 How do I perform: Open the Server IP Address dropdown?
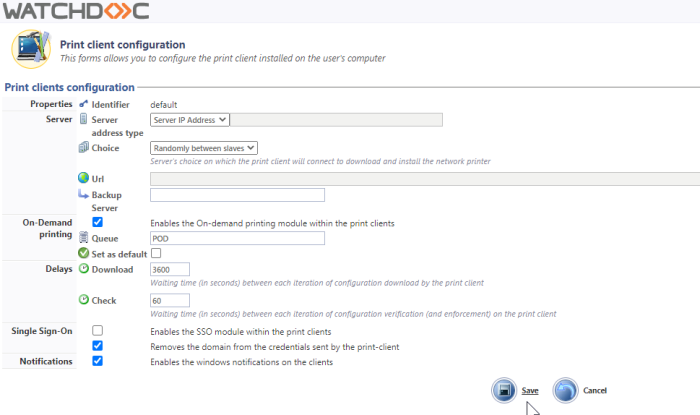click(x=190, y=120)
